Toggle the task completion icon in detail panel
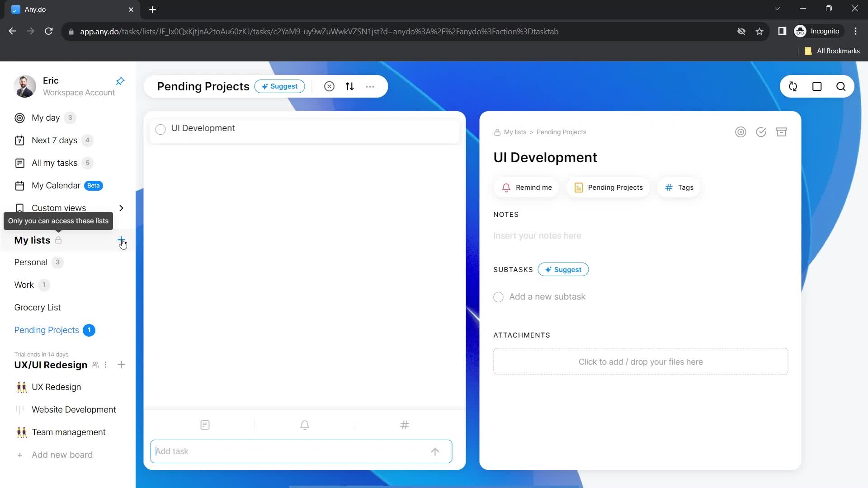Screen dimensions: 868x488 tap(761, 131)
